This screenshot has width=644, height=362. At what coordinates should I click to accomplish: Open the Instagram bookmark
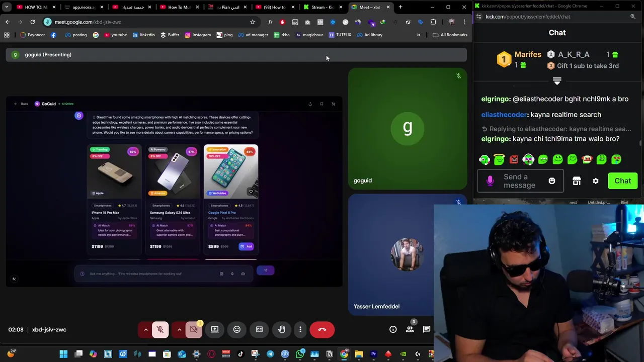(198, 35)
